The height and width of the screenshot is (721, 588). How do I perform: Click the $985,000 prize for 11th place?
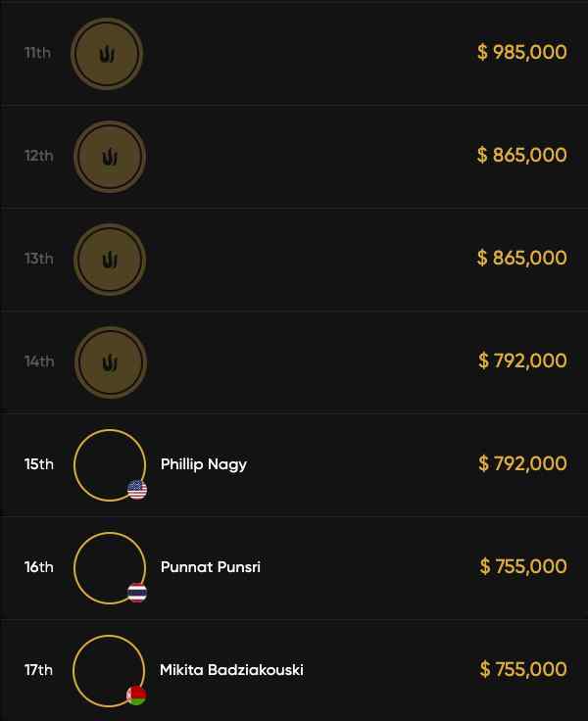click(x=522, y=52)
